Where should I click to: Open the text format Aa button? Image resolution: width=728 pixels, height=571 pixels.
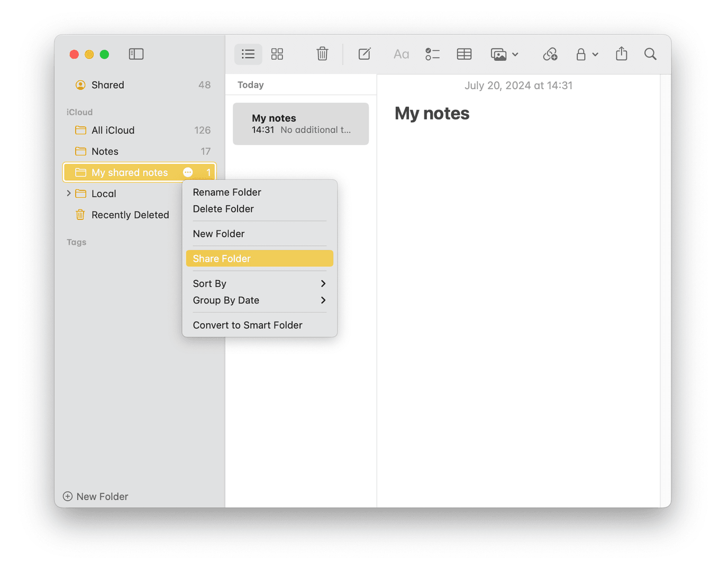[401, 54]
